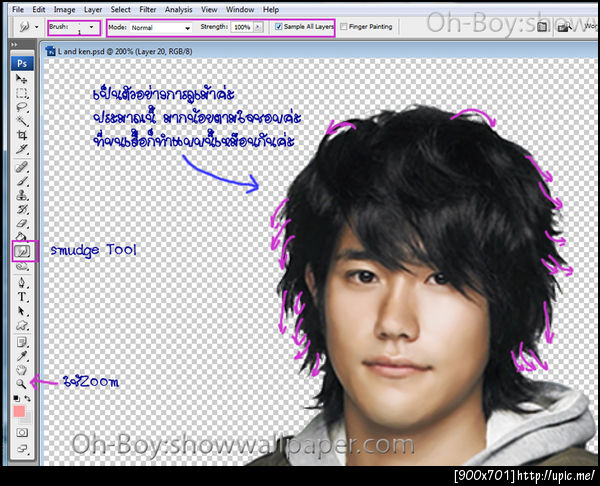Select the Paint Bucket tool

pyautogui.click(x=21, y=236)
